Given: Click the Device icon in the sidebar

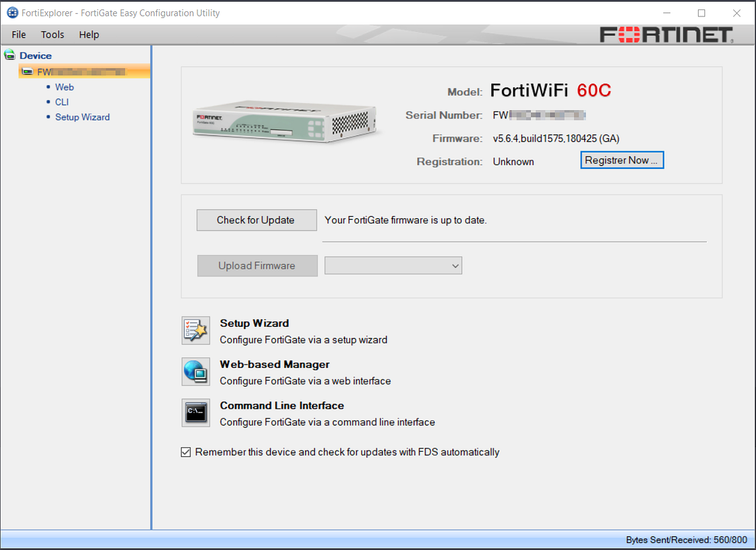Looking at the screenshot, I should point(10,54).
